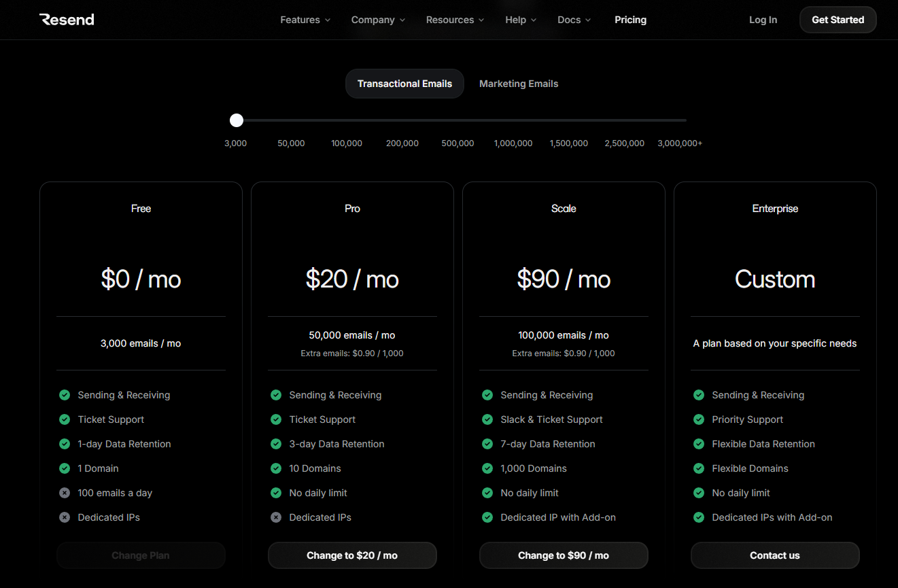Screen dimensions: 898x588
Task: Click the 7-day Data Retention check icon
Action: [x=487, y=444]
